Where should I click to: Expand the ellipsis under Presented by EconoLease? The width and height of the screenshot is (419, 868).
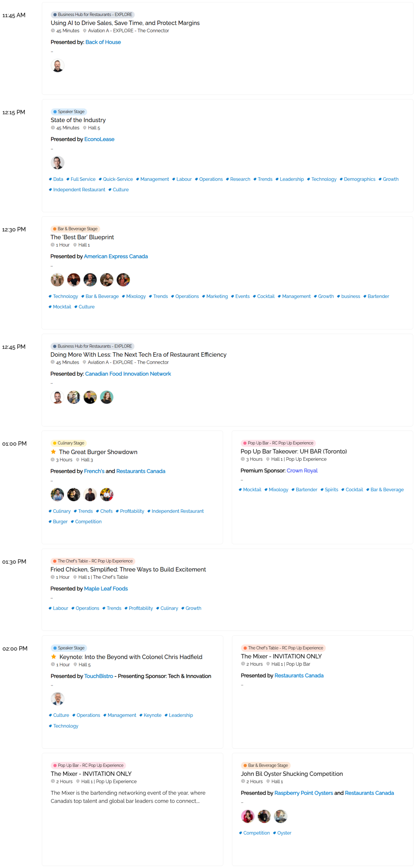[x=52, y=149]
